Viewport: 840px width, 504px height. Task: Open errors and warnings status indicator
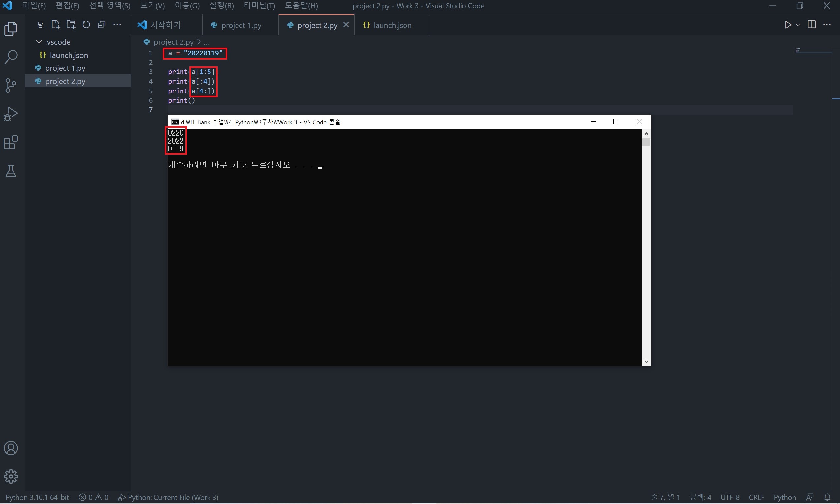[94, 497]
